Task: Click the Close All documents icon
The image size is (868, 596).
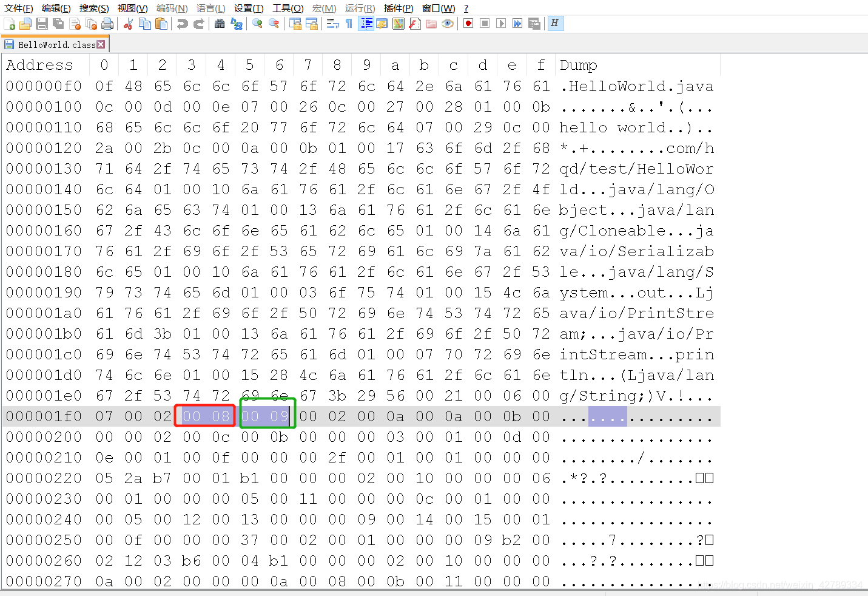Action: click(x=92, y=24)
